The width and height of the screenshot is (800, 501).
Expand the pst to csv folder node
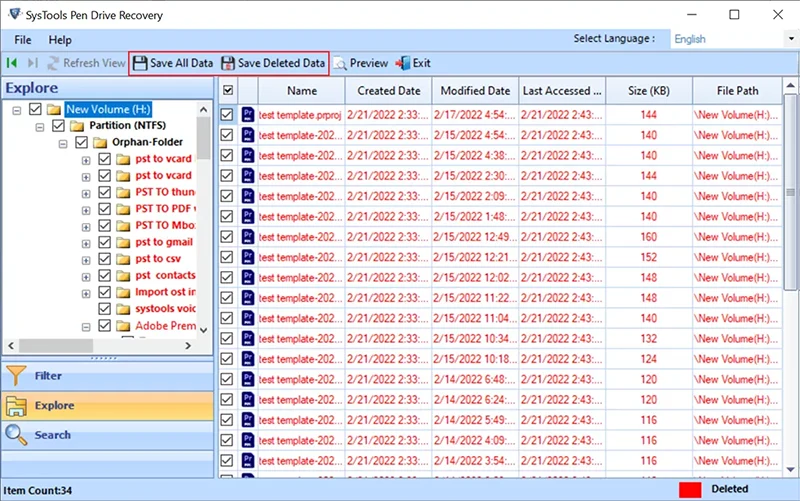tap(86, 260)
